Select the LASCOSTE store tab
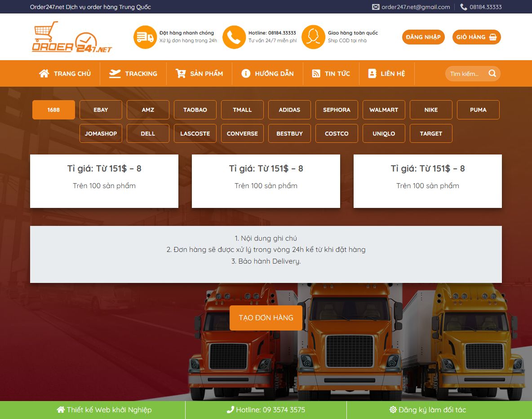 click(x=195, y=133)
